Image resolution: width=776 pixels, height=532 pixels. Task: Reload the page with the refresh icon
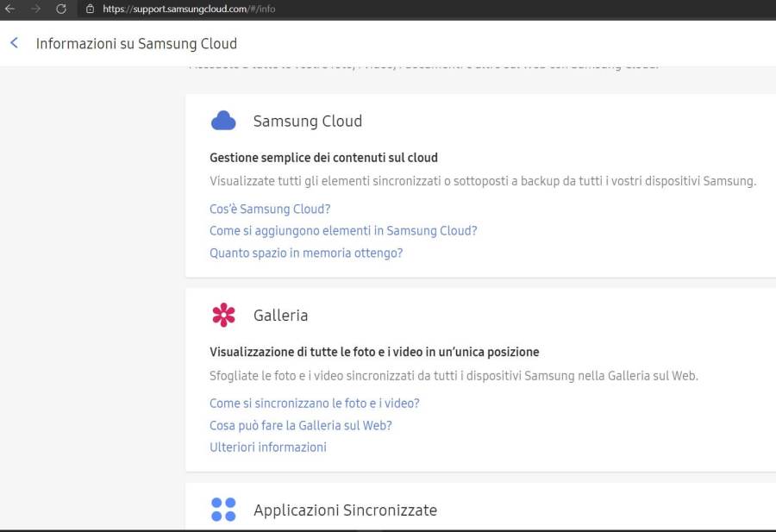[x=61, y=9]
